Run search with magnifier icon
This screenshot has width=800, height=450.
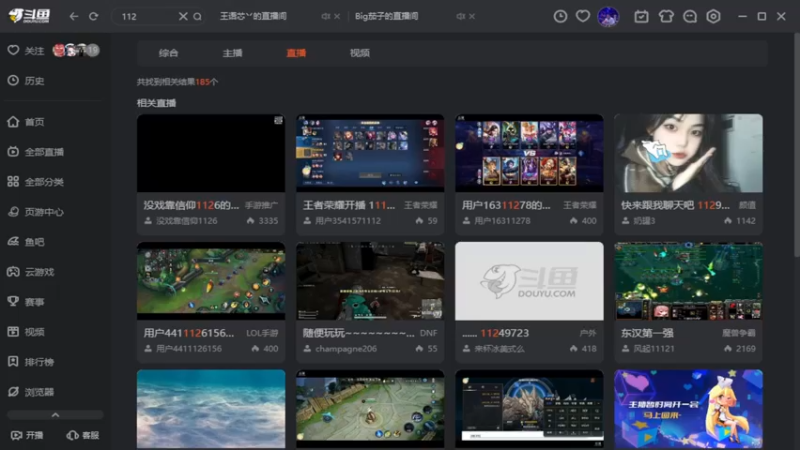click(x=197, y=16)
